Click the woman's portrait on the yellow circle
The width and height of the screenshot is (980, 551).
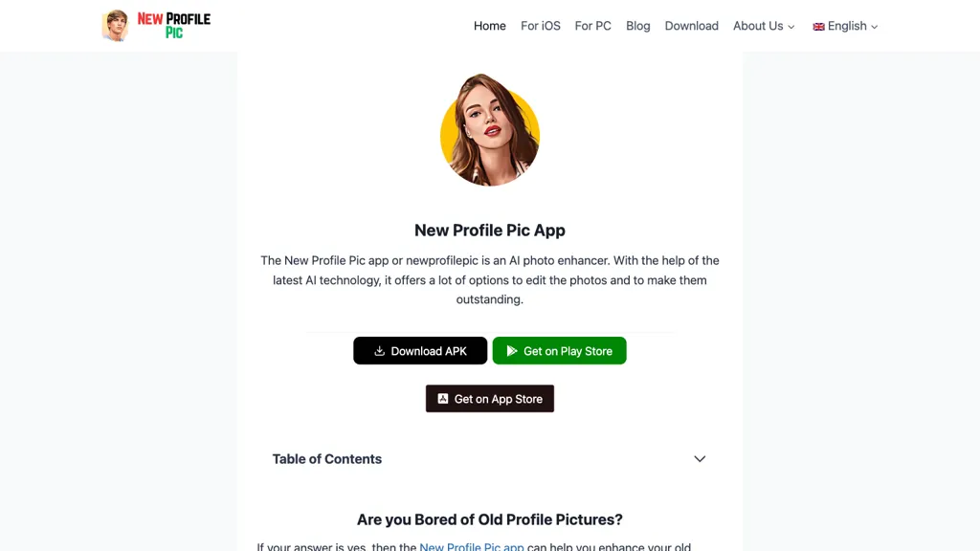(x=490, y=130)
